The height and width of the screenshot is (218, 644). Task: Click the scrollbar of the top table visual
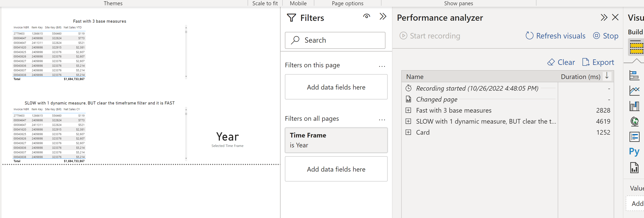coord(186,52)
